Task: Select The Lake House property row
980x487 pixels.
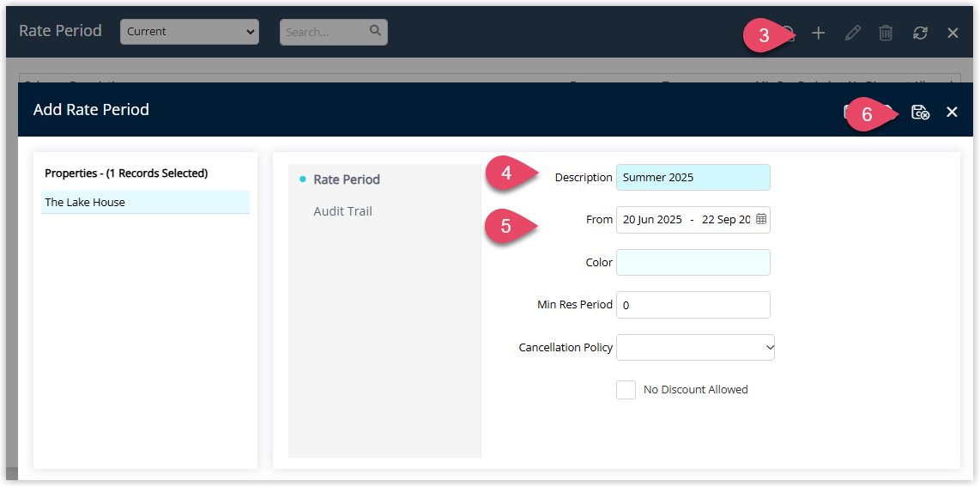Action: pos(145,203)
